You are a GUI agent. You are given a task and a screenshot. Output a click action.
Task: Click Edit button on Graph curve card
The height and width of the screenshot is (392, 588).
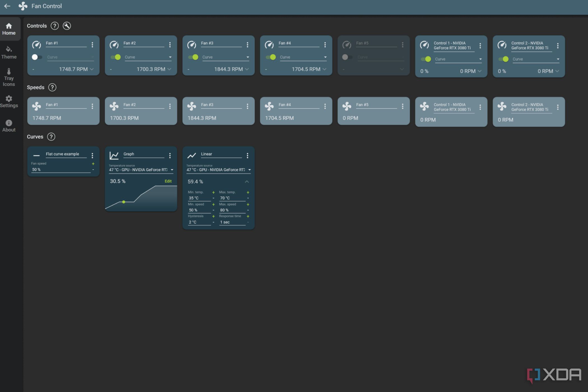click(x=167, y=181)
